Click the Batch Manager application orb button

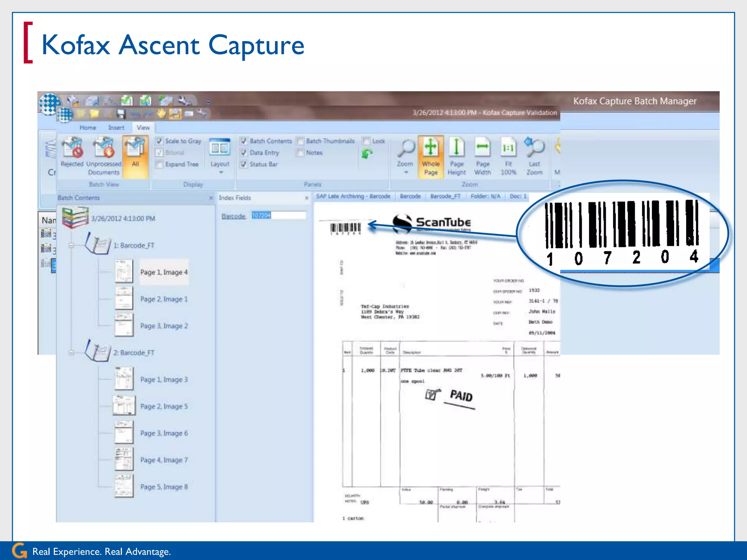click(x=49, y=104)
